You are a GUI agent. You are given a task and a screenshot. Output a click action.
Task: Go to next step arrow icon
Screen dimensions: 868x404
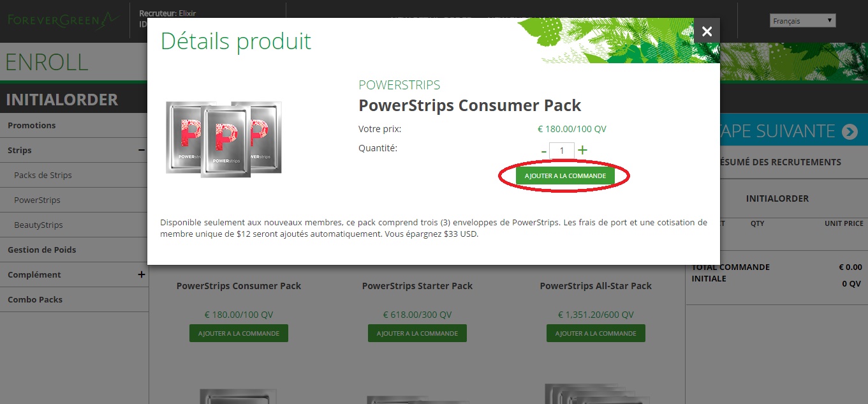850,131
